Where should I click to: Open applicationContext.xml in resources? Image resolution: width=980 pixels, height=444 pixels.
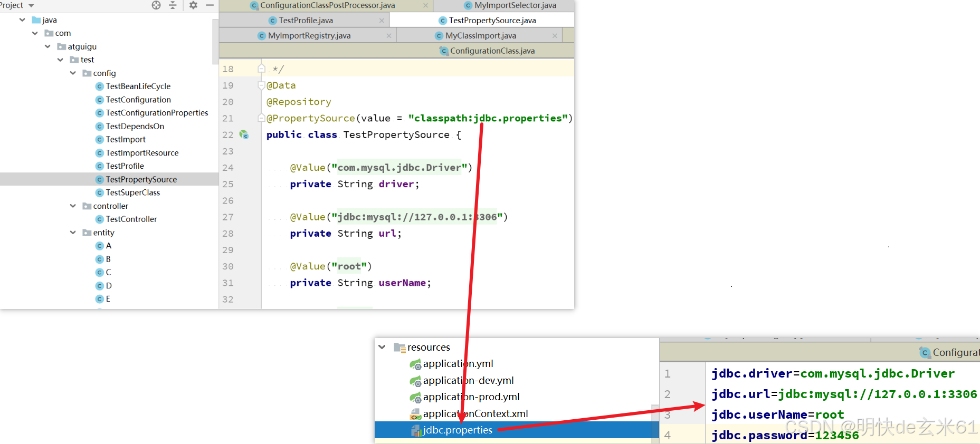[x=469, y=414]
